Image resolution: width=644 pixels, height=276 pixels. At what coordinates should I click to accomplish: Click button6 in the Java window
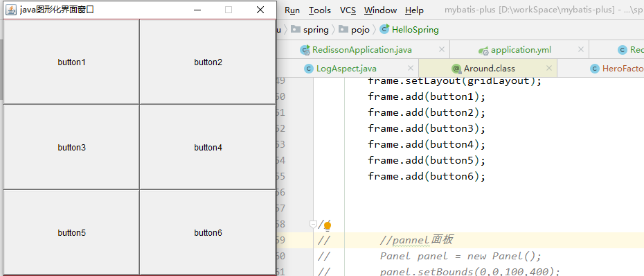click(208, 232)
